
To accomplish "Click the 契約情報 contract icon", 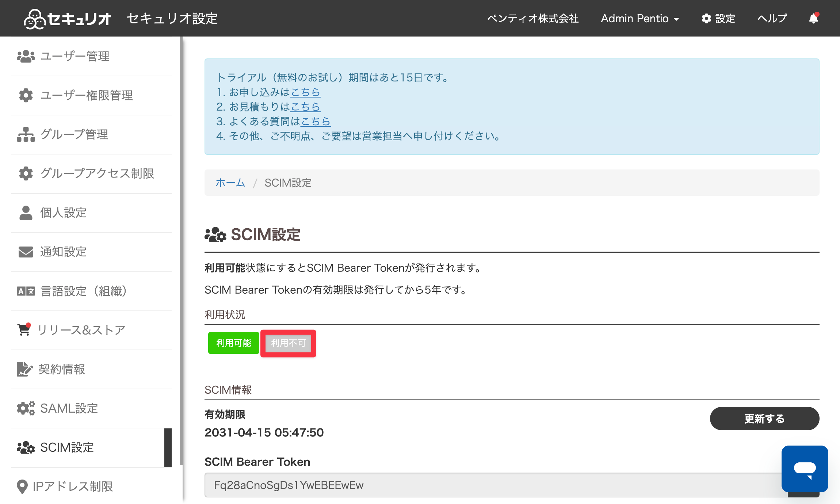I will [24, 369].
